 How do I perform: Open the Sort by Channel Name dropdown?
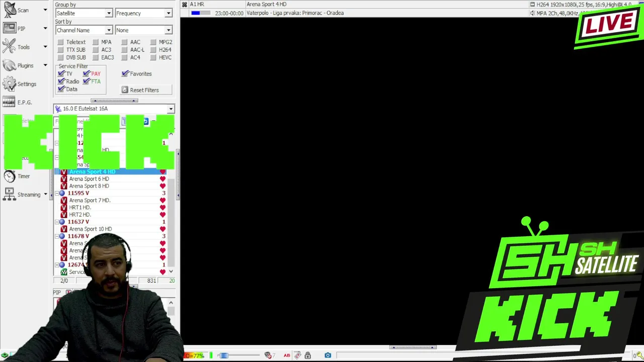coord(84,30)
